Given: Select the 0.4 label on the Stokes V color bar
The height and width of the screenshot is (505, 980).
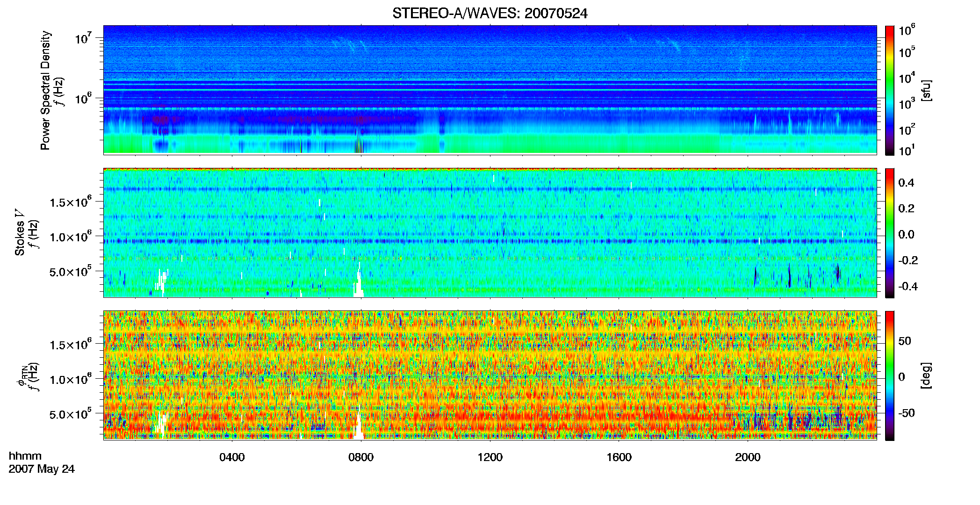Looking at the screenshot, I should coord(906,183).
